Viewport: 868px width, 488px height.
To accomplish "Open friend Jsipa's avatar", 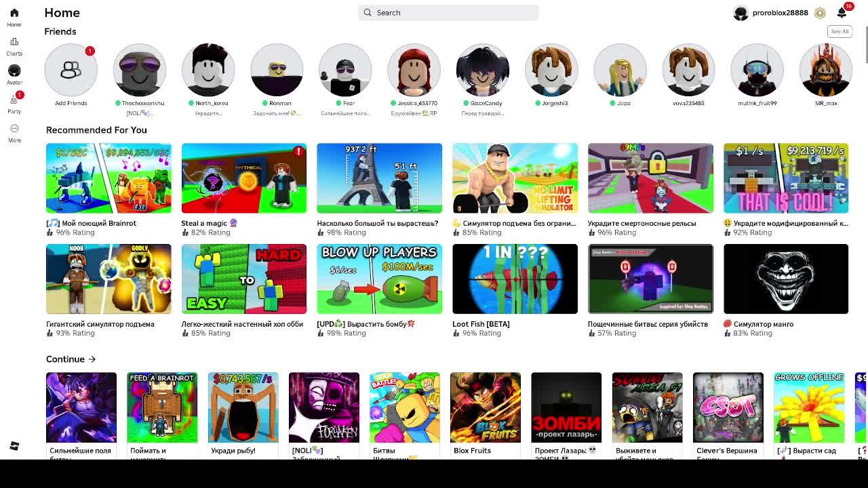I will click(620, 70).
